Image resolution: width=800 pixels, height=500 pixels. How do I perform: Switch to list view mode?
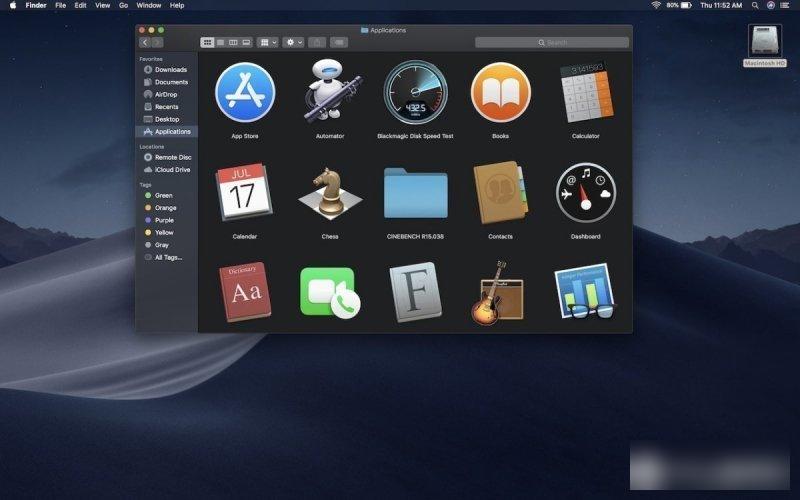220,42
